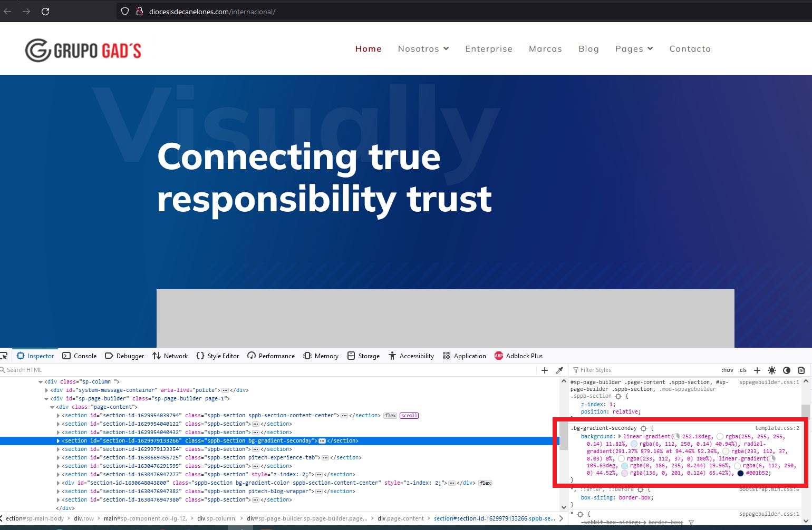812x530 pixels.
Task: Open the Pages dropdown menu
Action: coord(634,48)
